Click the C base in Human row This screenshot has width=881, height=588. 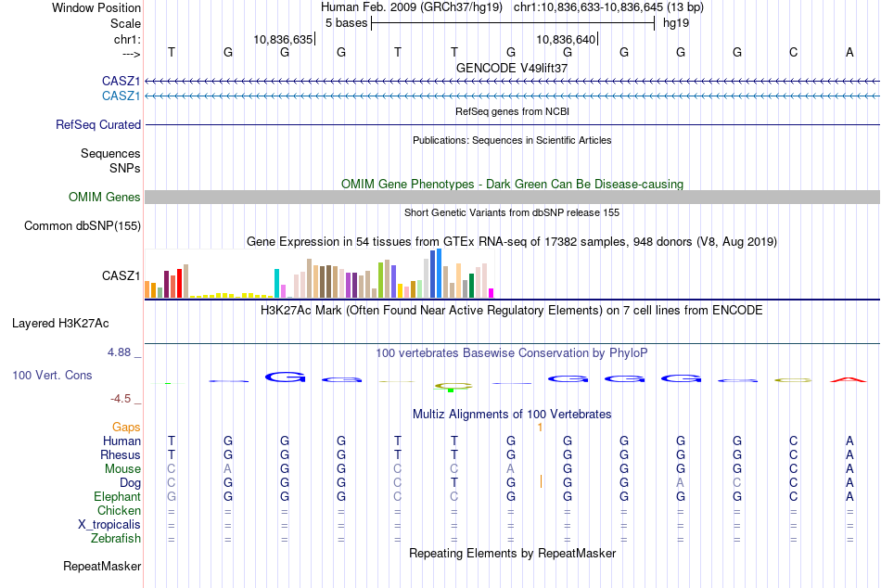pos(793,441)
